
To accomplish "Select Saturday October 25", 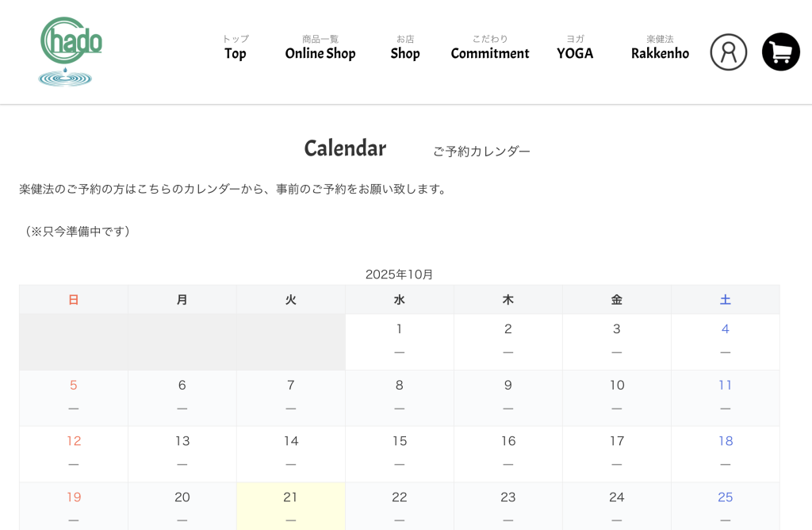I will click(725, 505).
